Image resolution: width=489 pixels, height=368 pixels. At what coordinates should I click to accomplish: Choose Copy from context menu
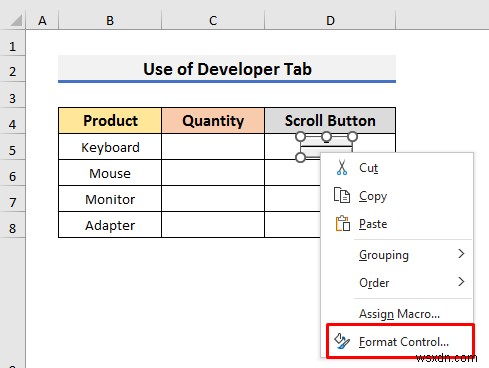(397, 196)
